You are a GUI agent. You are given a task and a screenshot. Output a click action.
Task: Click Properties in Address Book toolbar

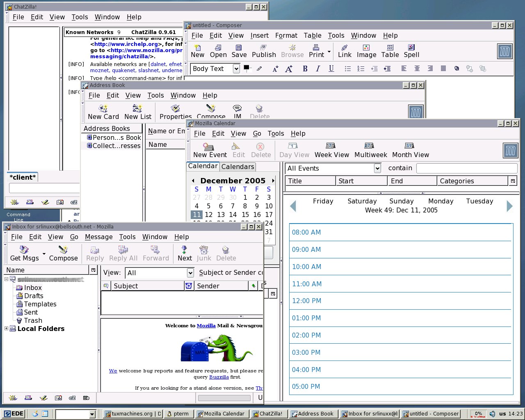pos(176,112)
